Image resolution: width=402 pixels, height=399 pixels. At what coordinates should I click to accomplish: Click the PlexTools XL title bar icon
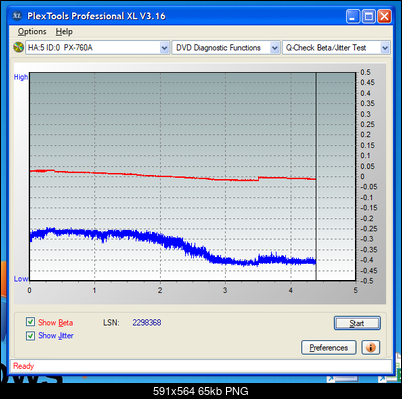(x=17, y=16)
